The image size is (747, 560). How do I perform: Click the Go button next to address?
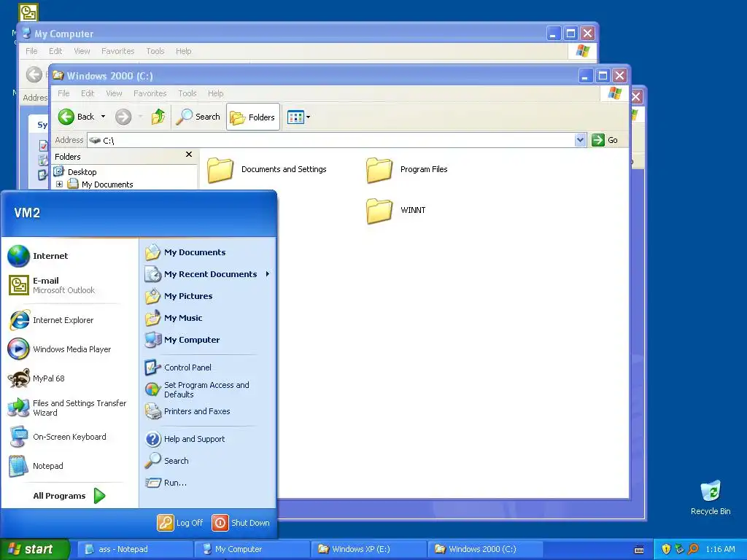pos(605,140)
